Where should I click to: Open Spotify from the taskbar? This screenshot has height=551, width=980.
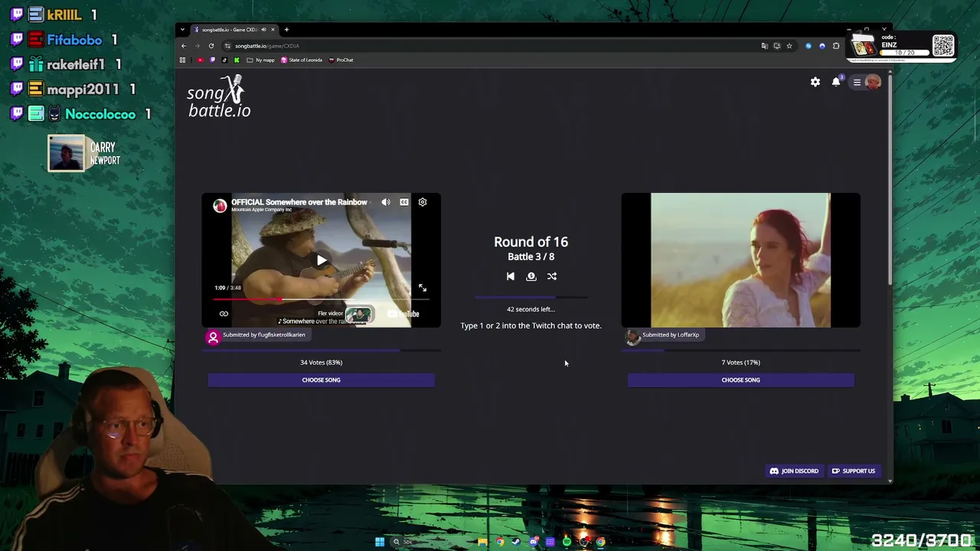pyautogui.click(x=567, y=542)
